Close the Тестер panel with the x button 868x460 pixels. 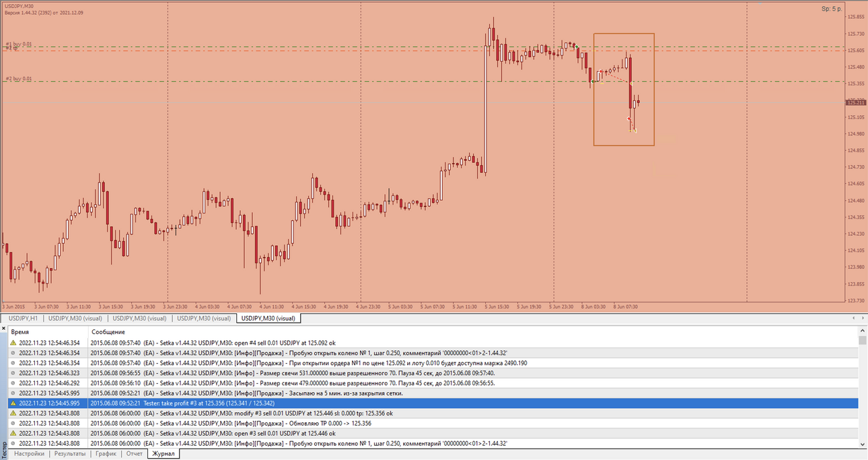[x=3, y=330]
